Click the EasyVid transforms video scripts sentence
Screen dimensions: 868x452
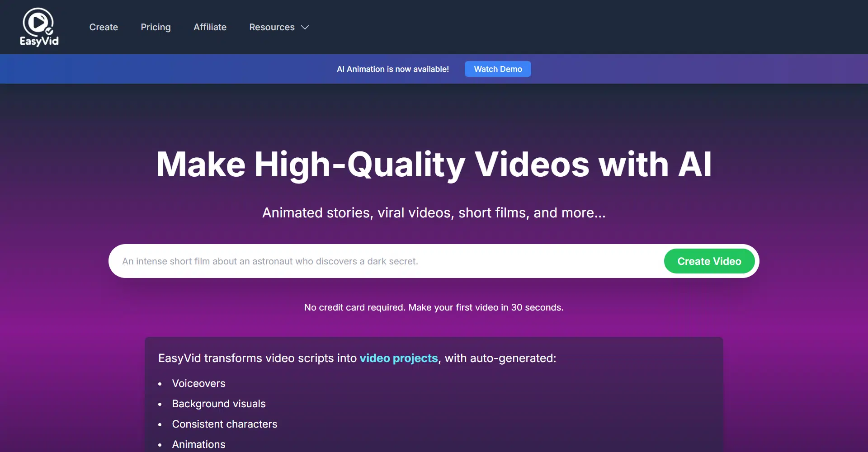pos(258,358)
